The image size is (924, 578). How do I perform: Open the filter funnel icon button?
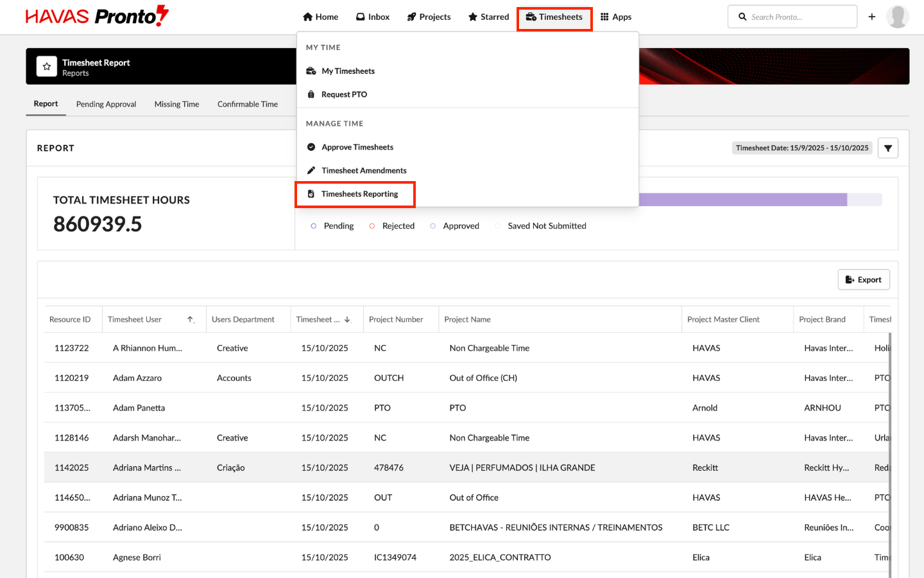tap(887, 148)
